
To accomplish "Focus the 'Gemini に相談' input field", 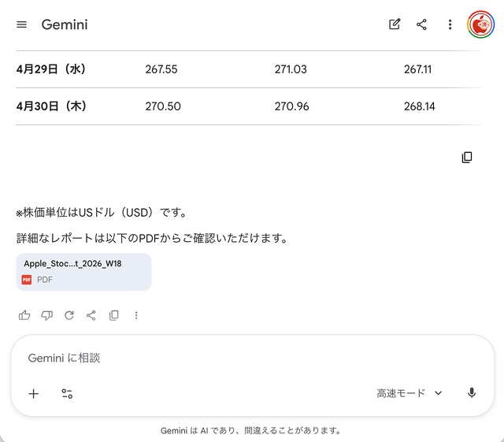I will pos(236,358).
